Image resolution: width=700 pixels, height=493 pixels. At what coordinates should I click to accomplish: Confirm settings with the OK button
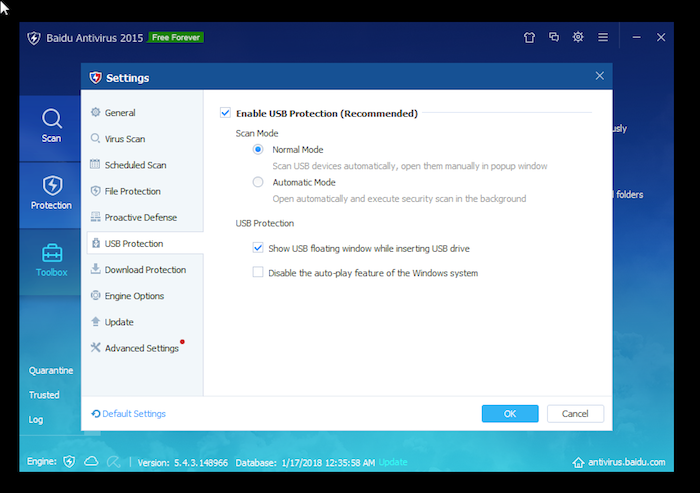pyautogui.click(x=510, y=414)
